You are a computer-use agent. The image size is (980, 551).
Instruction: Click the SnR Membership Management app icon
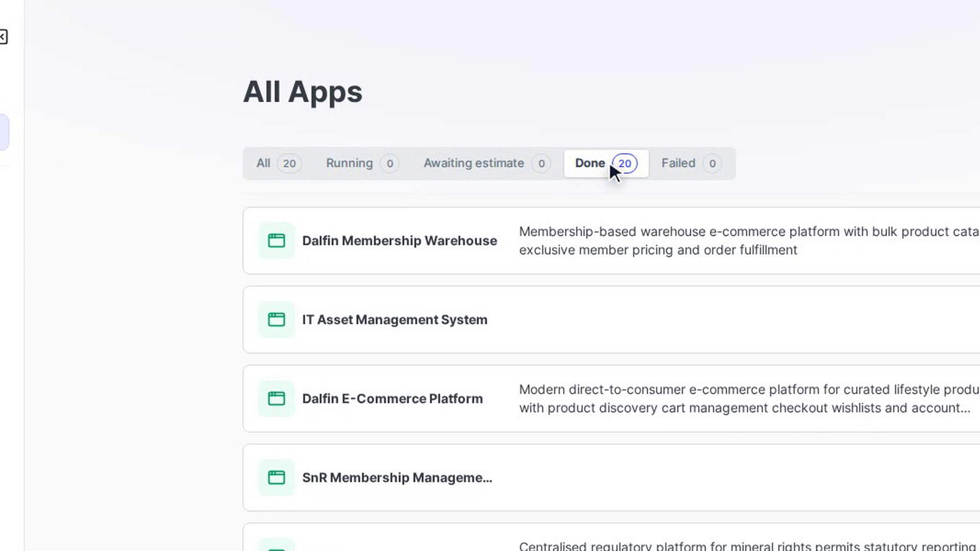(x=276, y=478)
